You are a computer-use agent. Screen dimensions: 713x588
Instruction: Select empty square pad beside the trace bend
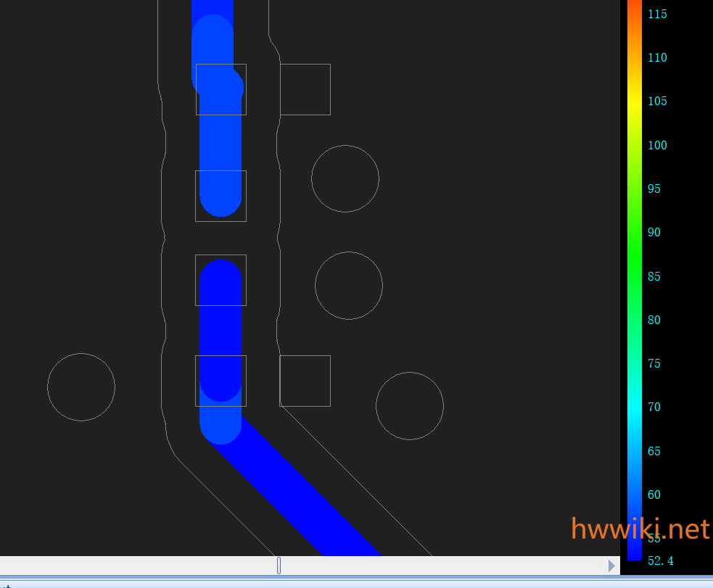(305, 381)
